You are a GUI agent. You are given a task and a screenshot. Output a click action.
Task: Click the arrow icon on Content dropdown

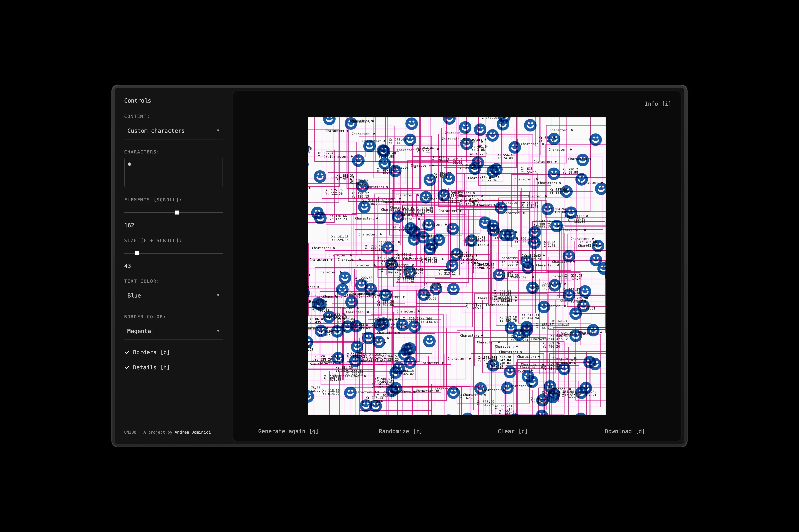218,131
